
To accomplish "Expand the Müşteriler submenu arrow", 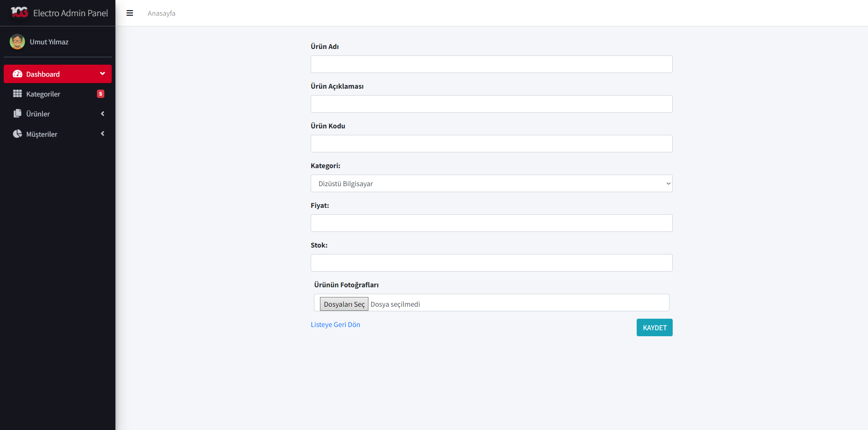I will coord(102,134).
